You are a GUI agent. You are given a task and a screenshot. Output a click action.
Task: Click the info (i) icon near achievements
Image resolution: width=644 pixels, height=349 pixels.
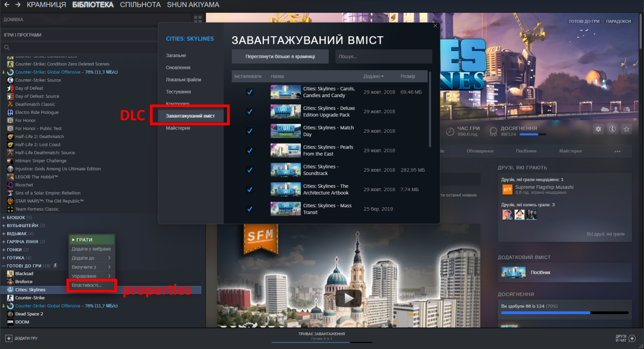(612, 130)
